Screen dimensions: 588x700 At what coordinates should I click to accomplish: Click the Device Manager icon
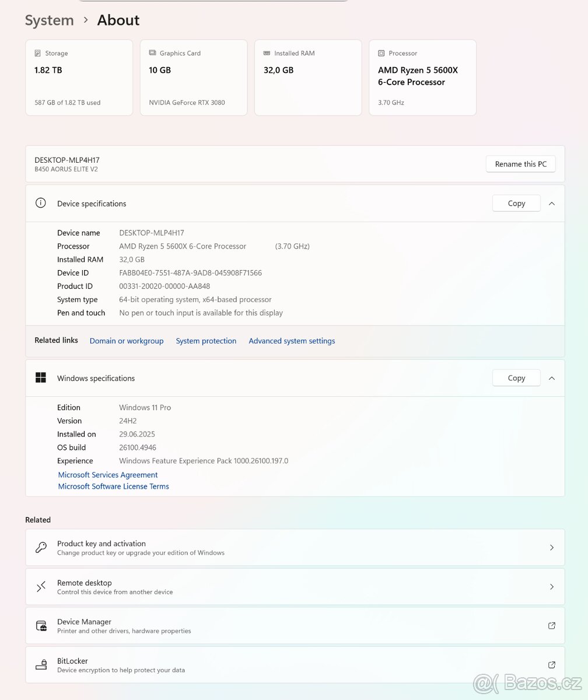(x=41, y=625)
